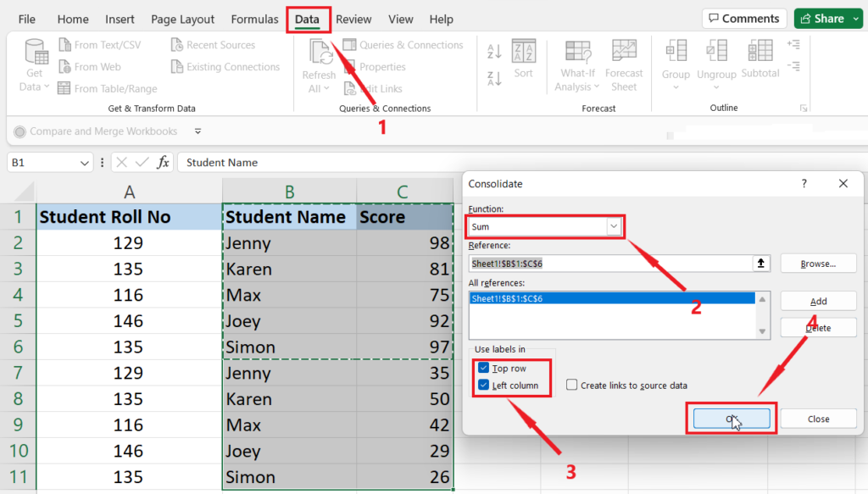
Task: Click the Browse button in Consolidate
Action: (x=817, y=264)
